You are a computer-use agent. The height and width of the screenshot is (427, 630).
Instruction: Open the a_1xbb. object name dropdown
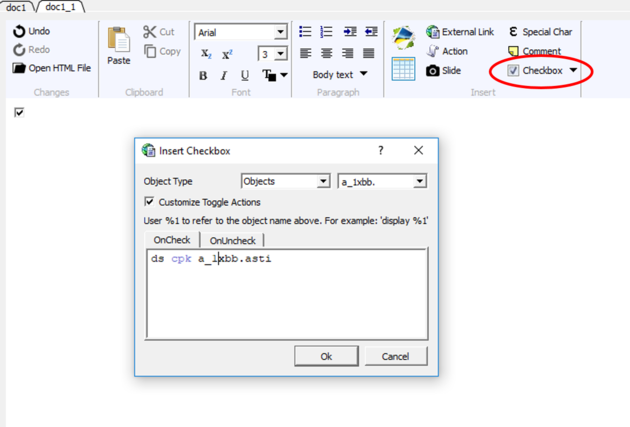[x=419, y=181]
